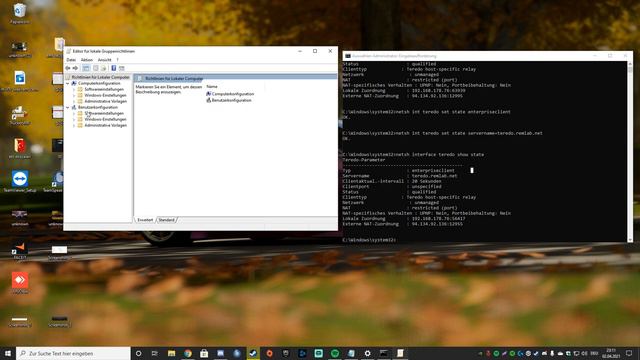The width and height of the screenshot is (640, 360).
Task: Go back with the toolbar Back arrow
Action: pyautogui.click(x=68, y=68)
